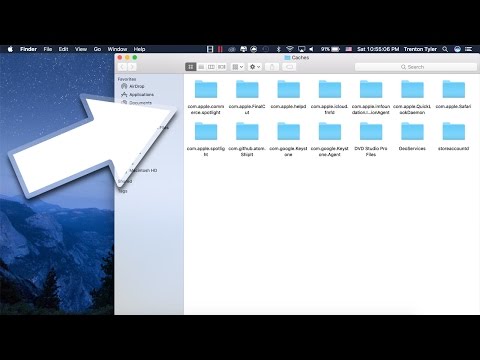Select the com.google.Keystone.Agent folder
Image resolution: width=480 pixels, height=360 pixels.
point(330,139)
